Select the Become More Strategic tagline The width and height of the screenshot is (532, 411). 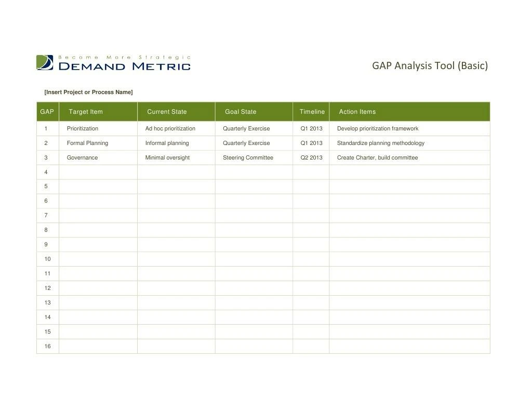coord(125,57)
